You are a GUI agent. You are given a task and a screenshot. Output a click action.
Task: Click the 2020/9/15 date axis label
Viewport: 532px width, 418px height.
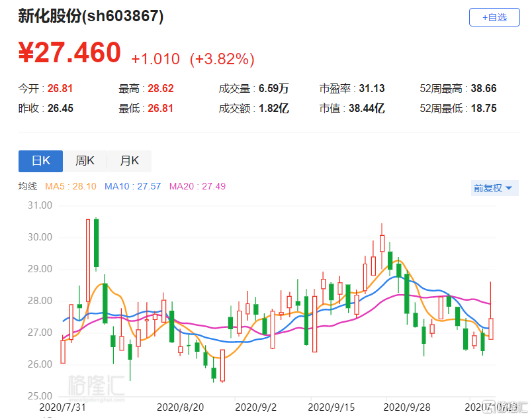tap(331, 407)
